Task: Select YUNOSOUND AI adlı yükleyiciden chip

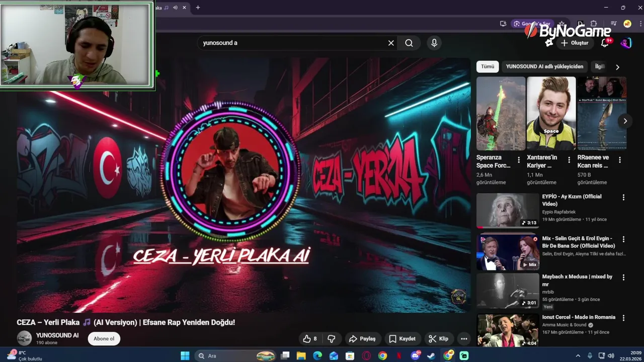Action: [x=544, y=66]
